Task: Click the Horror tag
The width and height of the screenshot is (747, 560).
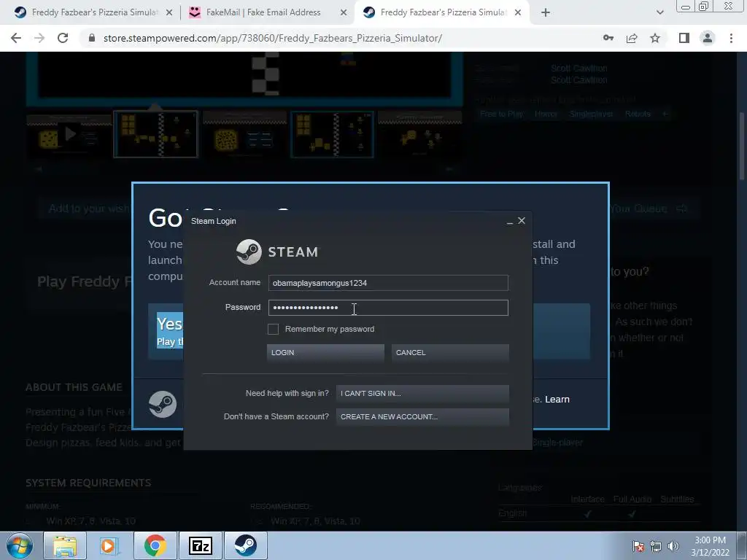Action: tap(546, 114)
